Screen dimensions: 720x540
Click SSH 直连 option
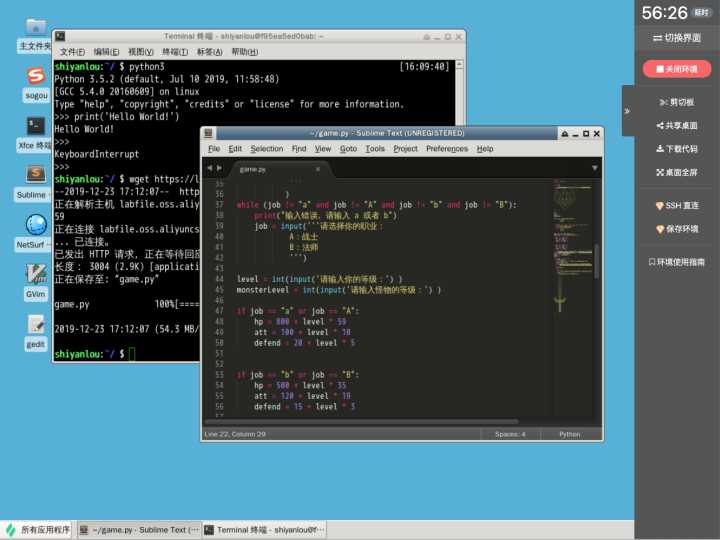pos(677,206)
